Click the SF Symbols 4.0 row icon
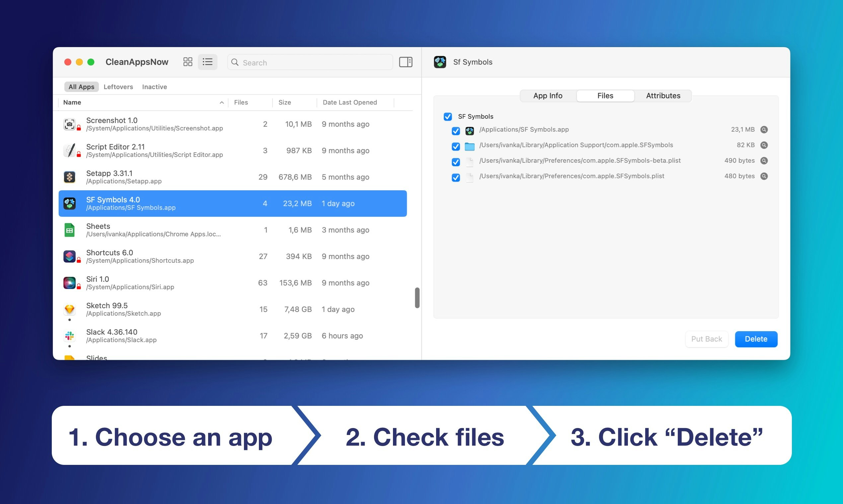843x504 pixels. (x=69, y=204)
